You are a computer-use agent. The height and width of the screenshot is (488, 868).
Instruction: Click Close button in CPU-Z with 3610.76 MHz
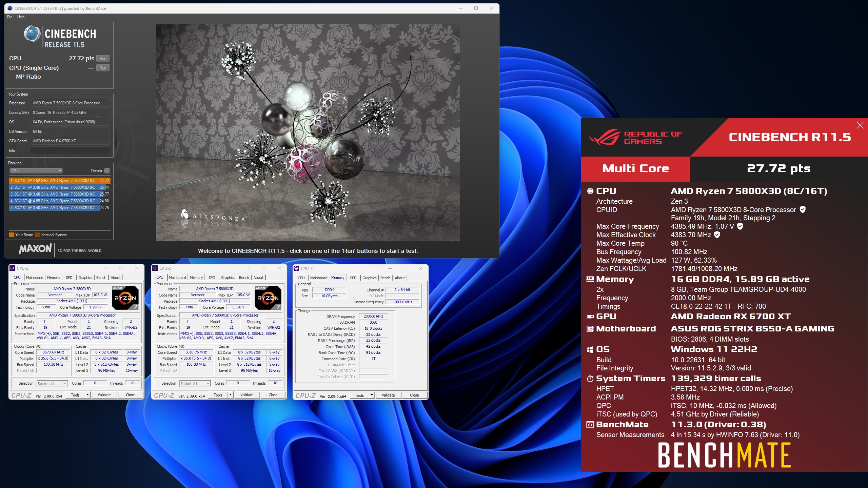(273, 395)
